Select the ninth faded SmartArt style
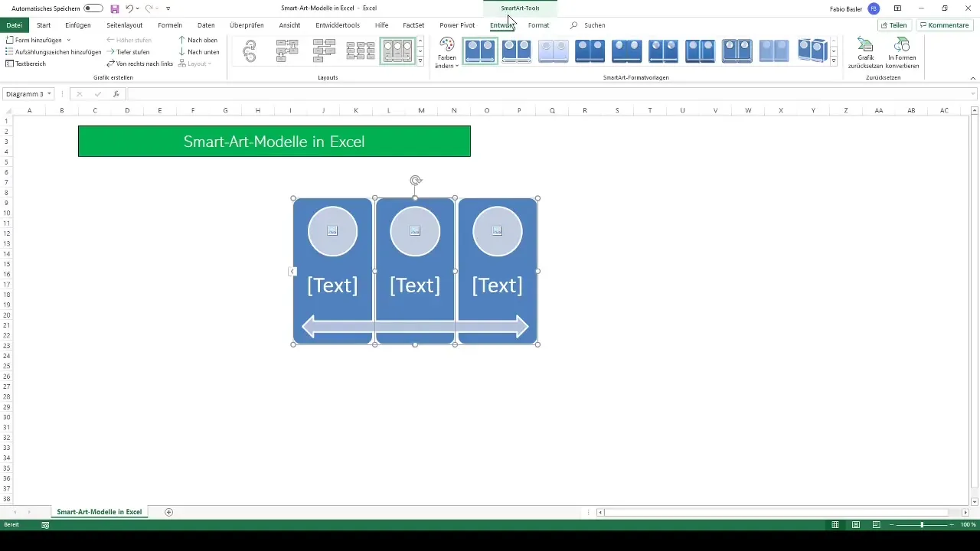The height and width of the screenshot is (551, 980). pyautogui.click(x=774, y=51)
